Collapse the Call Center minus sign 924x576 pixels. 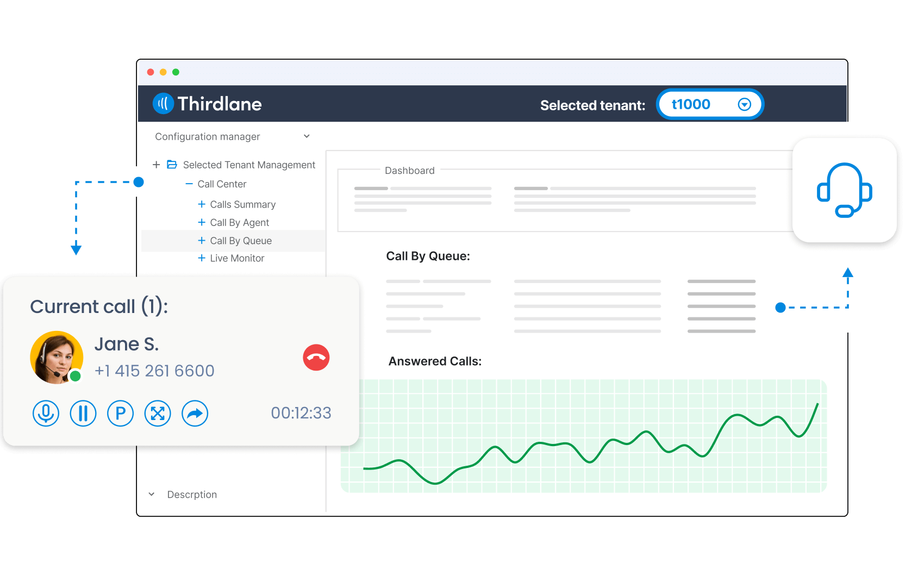pyautogui.click(x=189, y=184)
